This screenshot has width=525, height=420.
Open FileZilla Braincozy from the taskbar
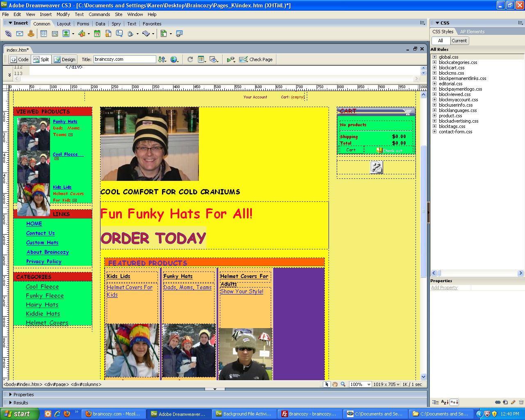tap(309, 414)
